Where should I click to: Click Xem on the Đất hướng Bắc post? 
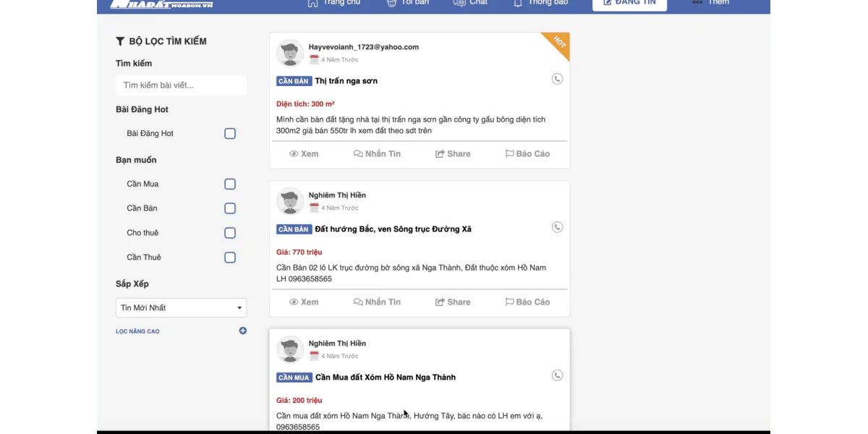pyautogui.click(x=304, y=302)
